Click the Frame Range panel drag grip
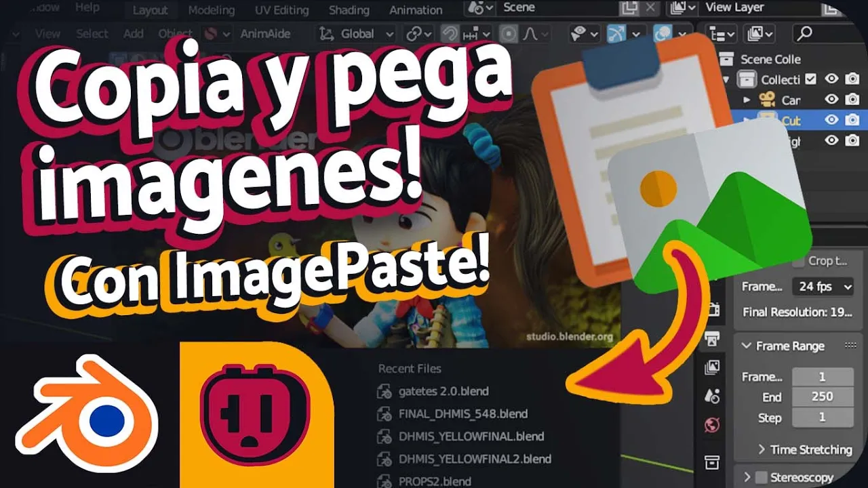This screenshot has height=488, width=868. click(x=850, y=346)
